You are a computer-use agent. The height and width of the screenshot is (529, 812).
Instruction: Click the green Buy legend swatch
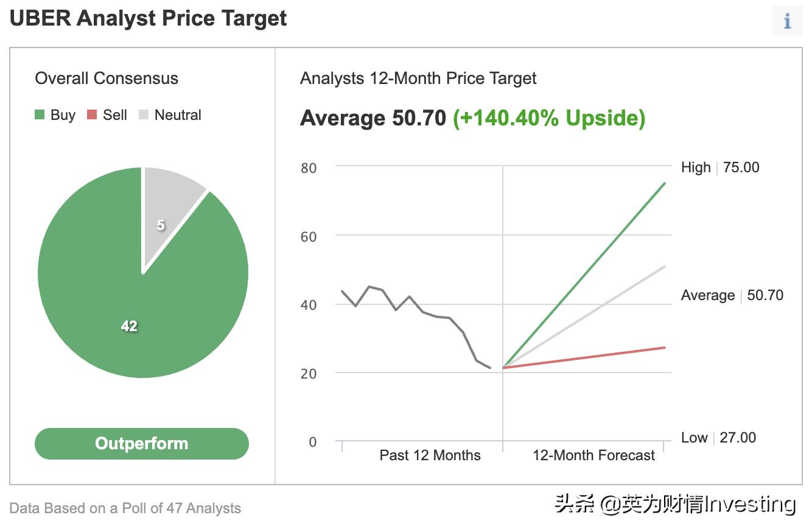40,115
